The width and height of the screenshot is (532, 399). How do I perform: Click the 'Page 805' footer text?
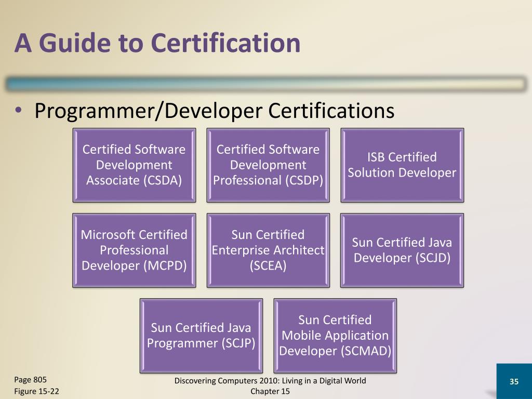pyautogui.click(x=30, y=380)
